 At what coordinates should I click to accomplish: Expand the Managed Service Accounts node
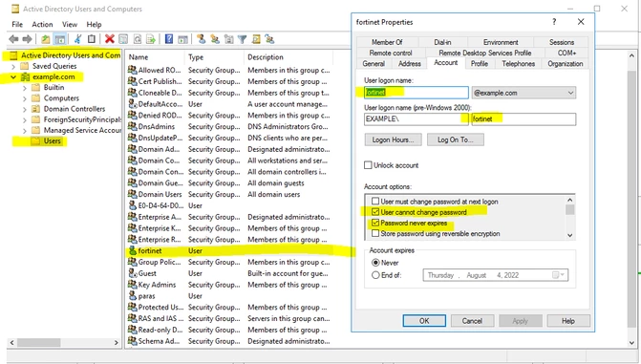(25, 131)
